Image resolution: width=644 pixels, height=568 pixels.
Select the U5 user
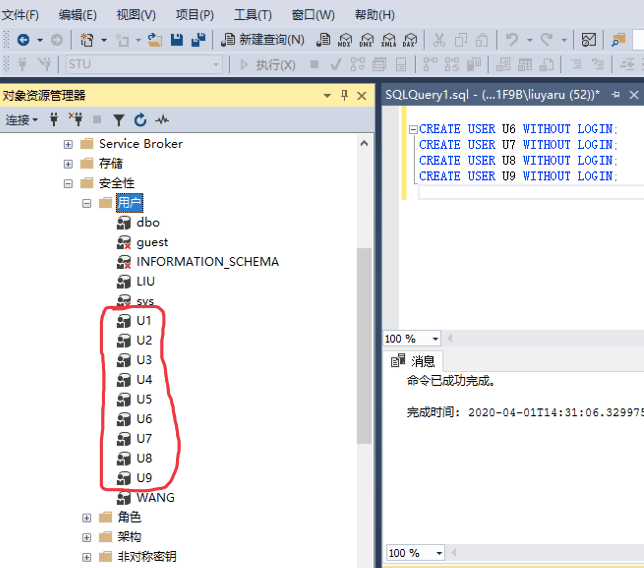coord(144,399)
